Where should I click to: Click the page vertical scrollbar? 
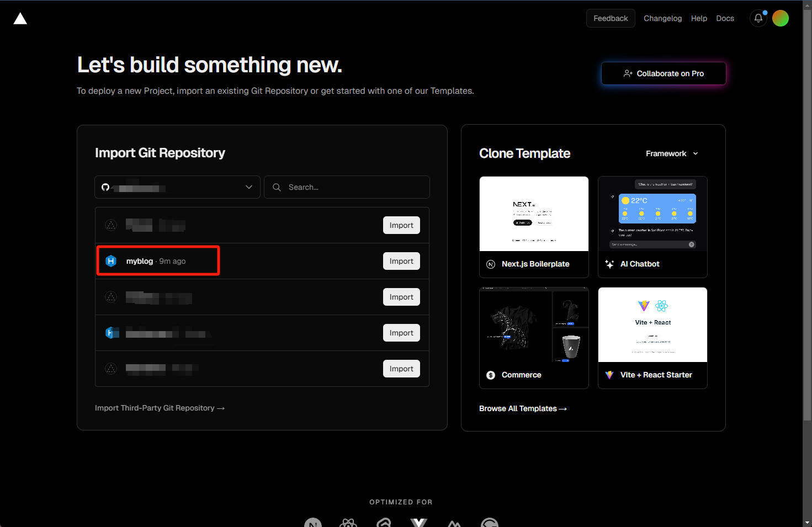[x=807, y=215]
